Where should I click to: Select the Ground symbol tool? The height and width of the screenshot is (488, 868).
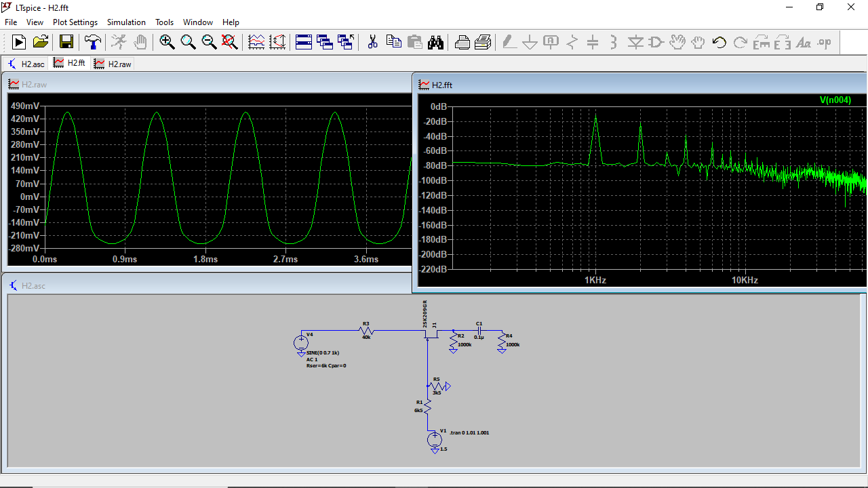(530, 42)
